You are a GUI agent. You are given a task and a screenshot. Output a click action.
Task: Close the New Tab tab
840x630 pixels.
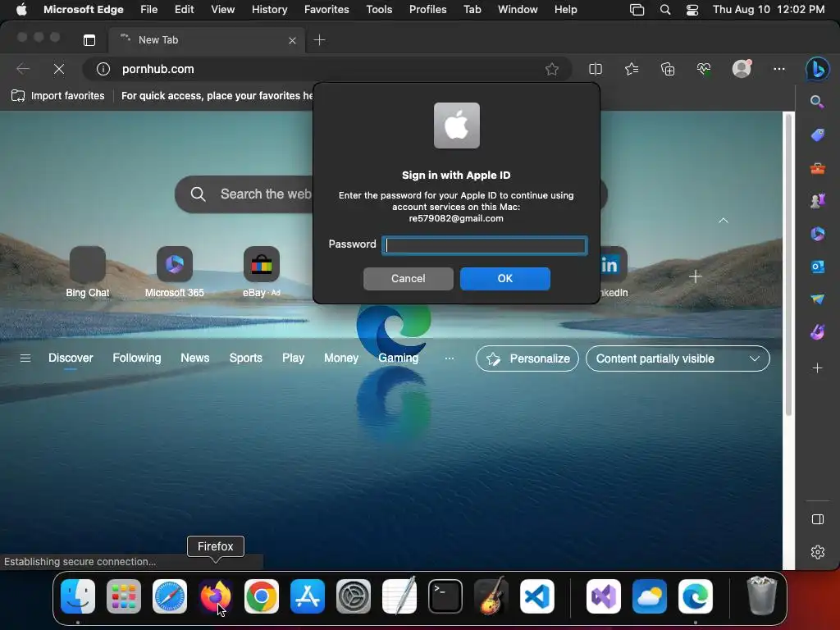coord(292,40)
